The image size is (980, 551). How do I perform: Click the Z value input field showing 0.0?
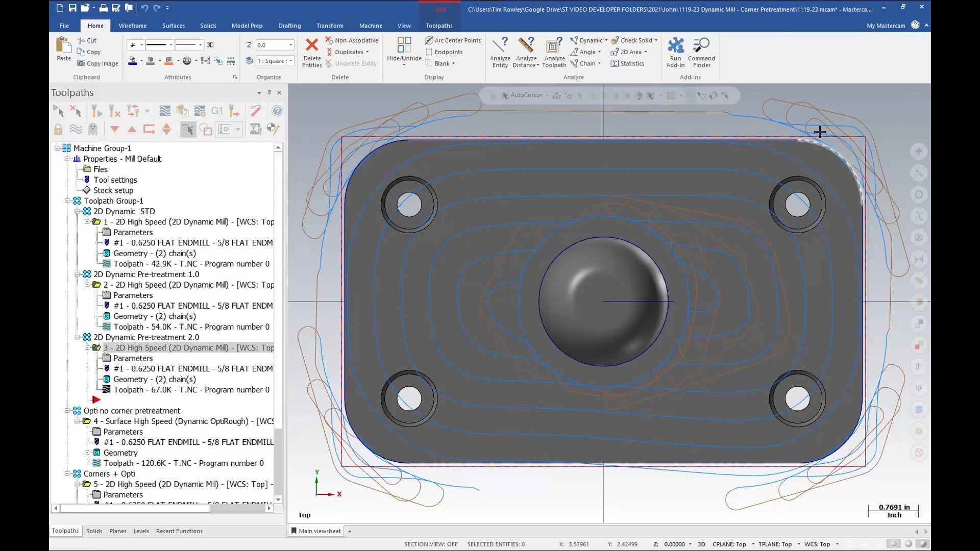click(x=271, y=44)
